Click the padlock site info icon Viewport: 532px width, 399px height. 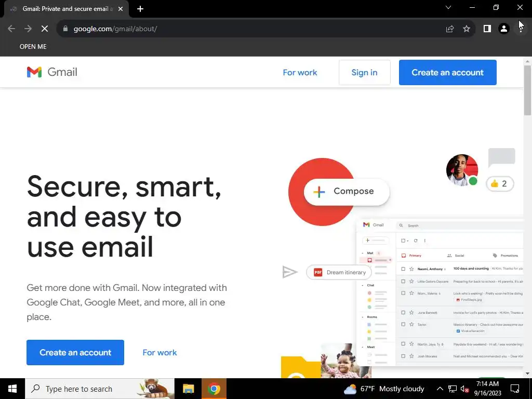[x=65, y=29]
